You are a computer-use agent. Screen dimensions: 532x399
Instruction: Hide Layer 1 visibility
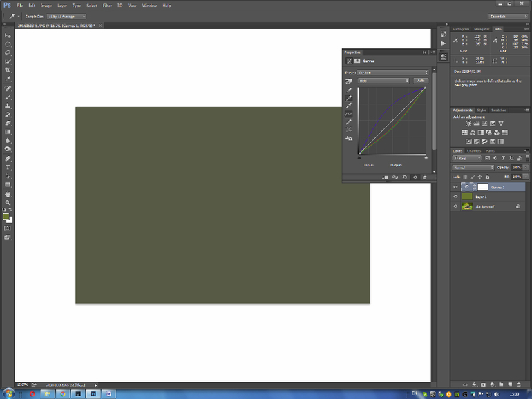[455, 197]
